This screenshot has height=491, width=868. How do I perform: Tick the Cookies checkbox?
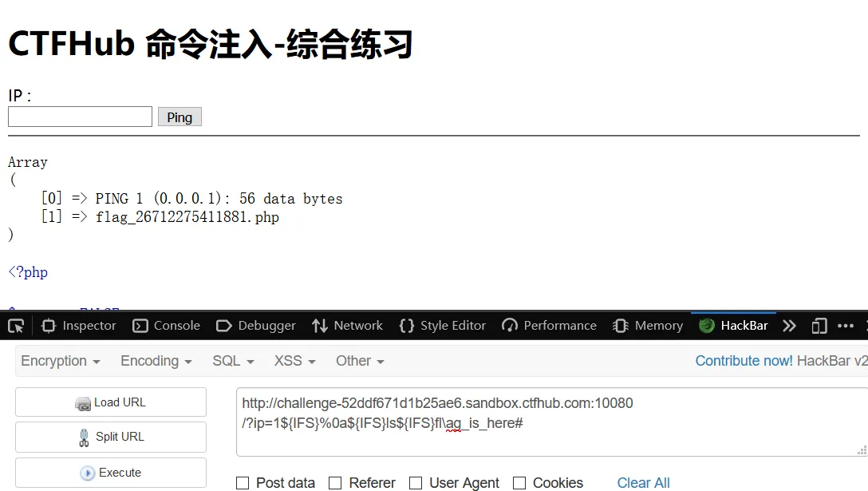click(x=519, y=483)
